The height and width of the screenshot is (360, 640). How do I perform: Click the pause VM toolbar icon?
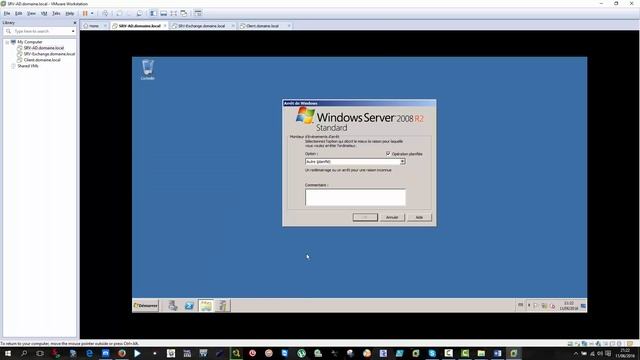click(x=85, y=13)
